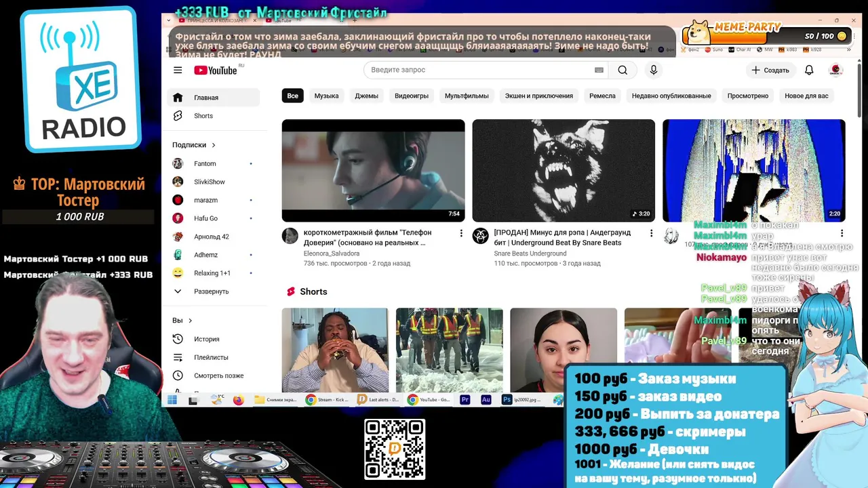Click the Создать button
The image size is (868, 488).
[x=770, y=70]
